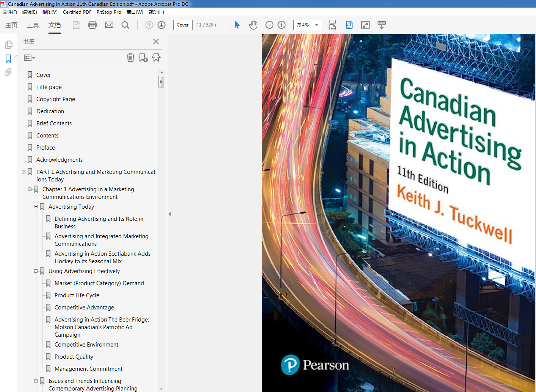The width and height of the screenshot is (536, 392).
Task: Select the Cover bookmark
Action: [x=44, y=75]
